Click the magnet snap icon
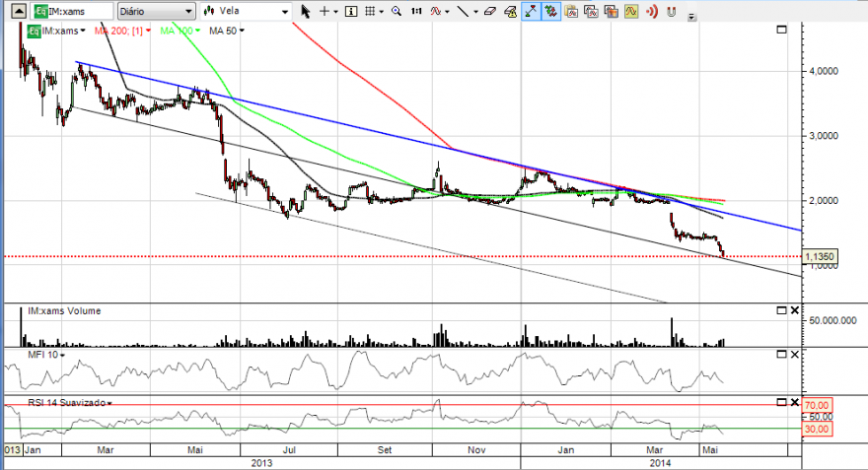This screenshot has height=470, width=868. 672,11
